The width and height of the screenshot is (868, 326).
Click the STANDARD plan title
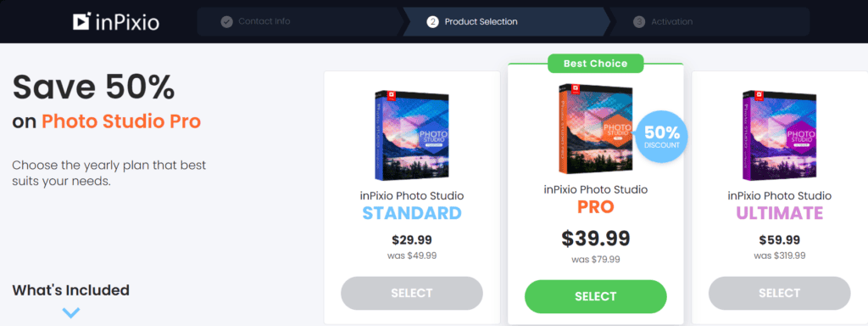tap(412, 213)
